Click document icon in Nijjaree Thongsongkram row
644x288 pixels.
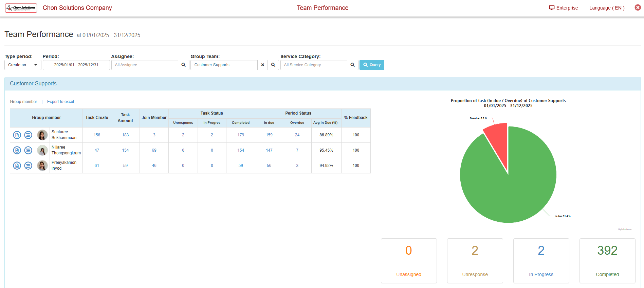(17, 150)
